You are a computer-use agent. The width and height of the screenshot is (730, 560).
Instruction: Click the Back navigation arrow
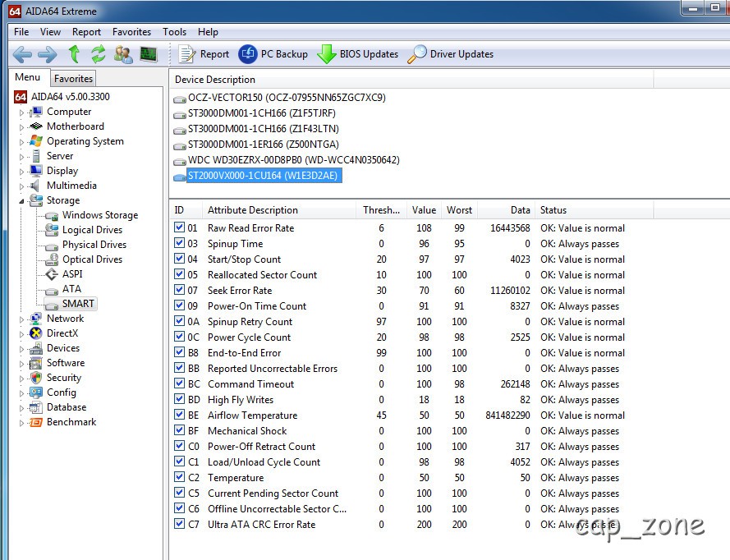coord(22,54)
